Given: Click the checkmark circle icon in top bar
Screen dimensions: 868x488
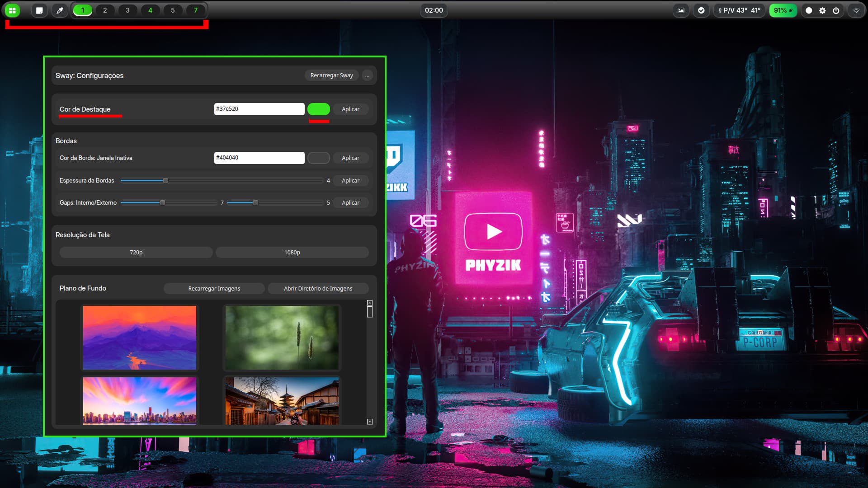Looking at the screenshot, I should pos(701,10).
